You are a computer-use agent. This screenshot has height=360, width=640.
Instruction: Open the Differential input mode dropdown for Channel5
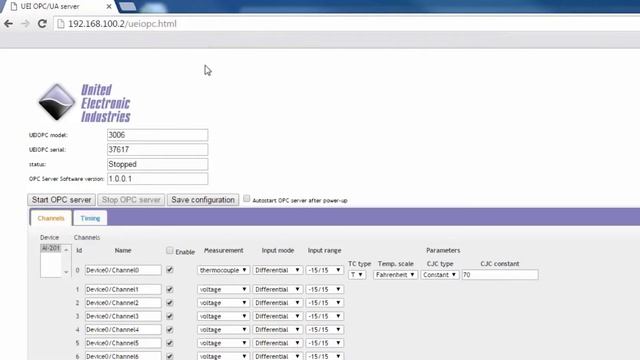[278, 343]
